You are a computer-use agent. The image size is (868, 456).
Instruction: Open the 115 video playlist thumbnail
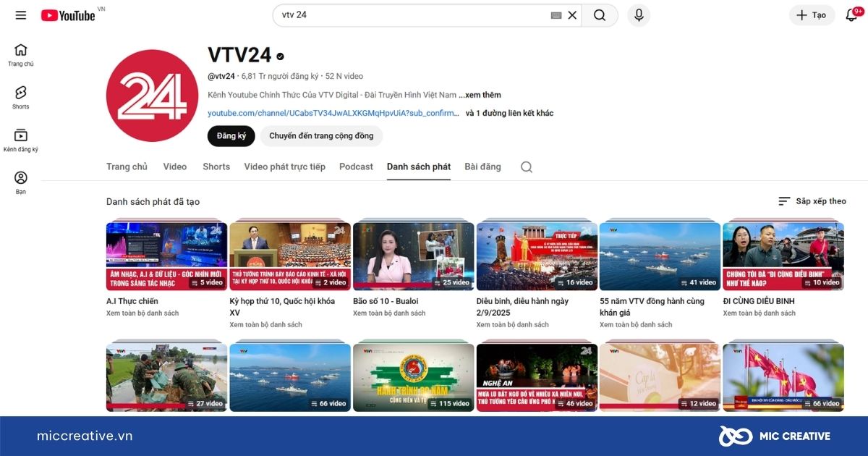(x=413, y=377)
